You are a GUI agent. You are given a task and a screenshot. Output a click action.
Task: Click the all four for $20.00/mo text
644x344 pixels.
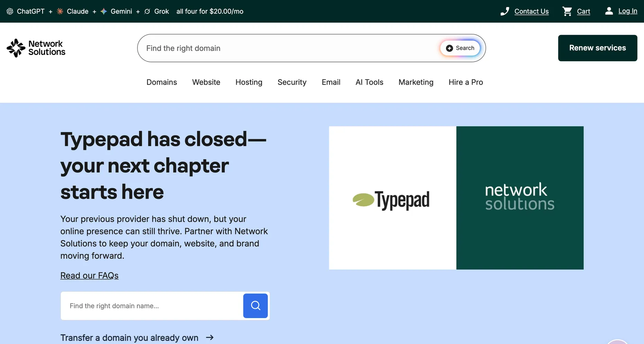coord(210,11)
